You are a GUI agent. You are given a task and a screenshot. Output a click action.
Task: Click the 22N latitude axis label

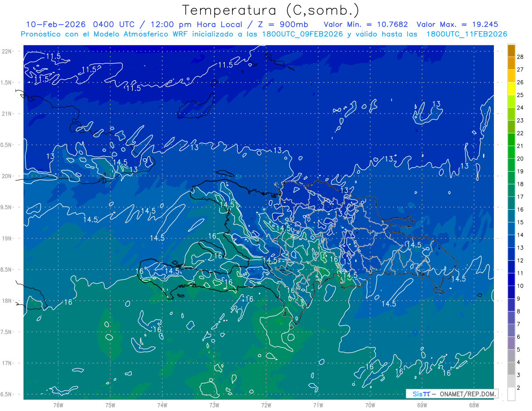7,51
